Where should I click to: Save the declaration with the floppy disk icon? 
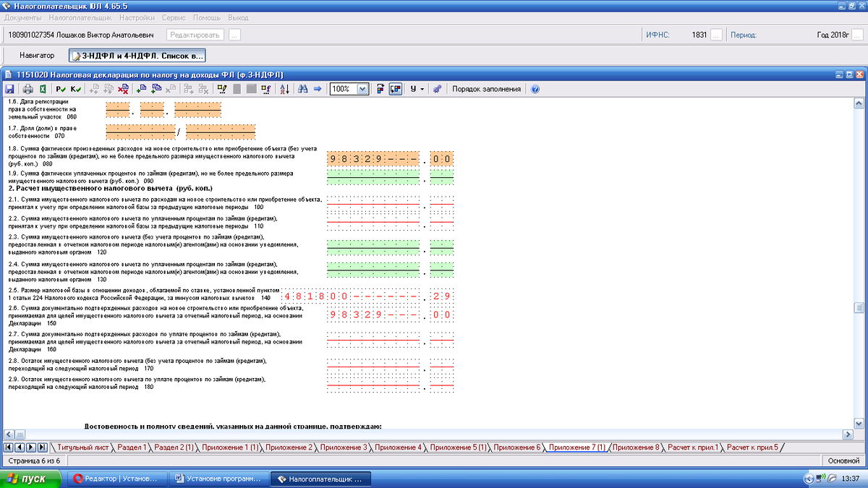point(9,89)
